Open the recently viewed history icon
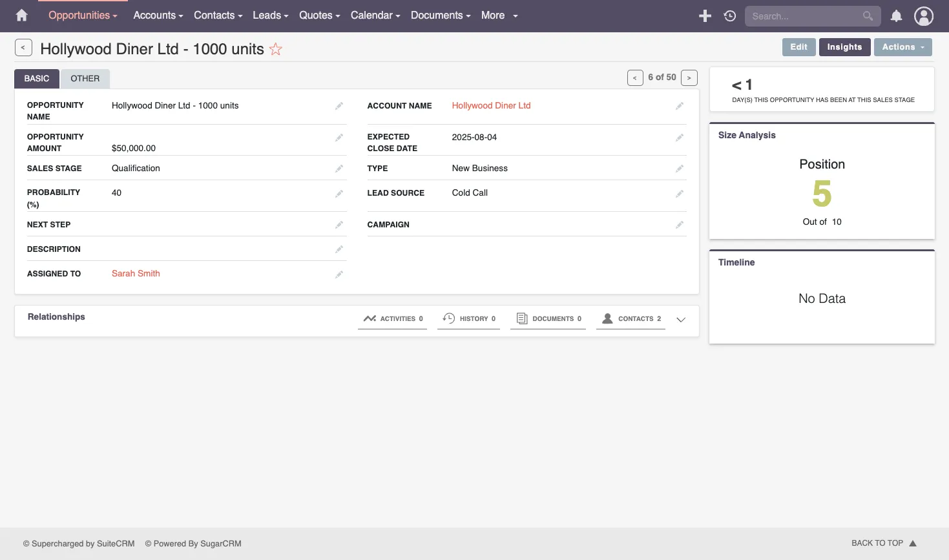 [x=730, y=16]
